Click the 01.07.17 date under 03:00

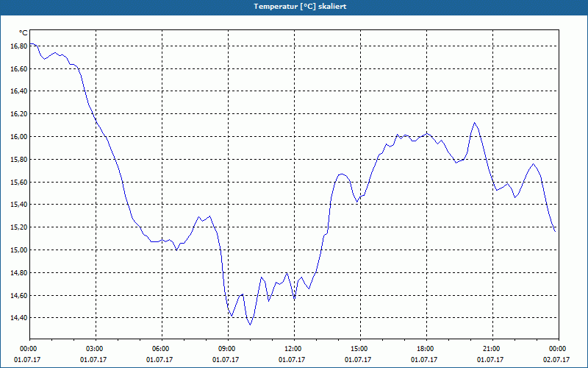(93, 360)
